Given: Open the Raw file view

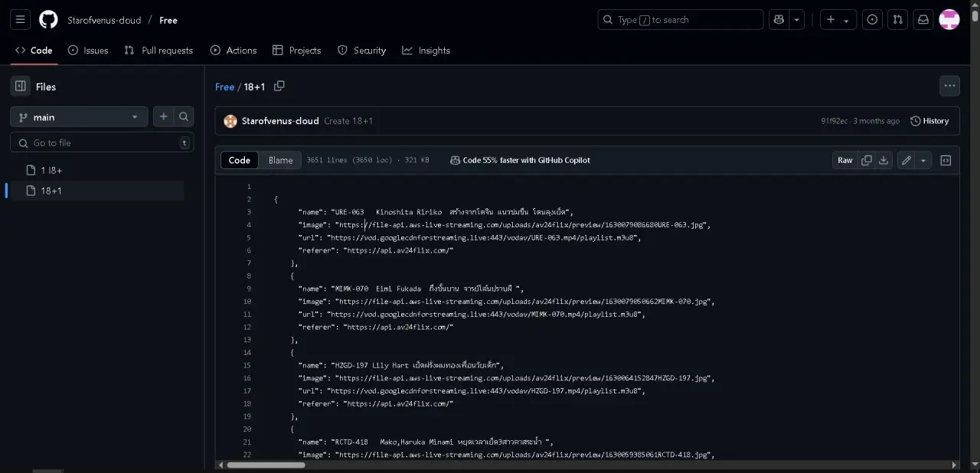Looking at the screenshot, I should pyautogui.click(x=845, y=160).
